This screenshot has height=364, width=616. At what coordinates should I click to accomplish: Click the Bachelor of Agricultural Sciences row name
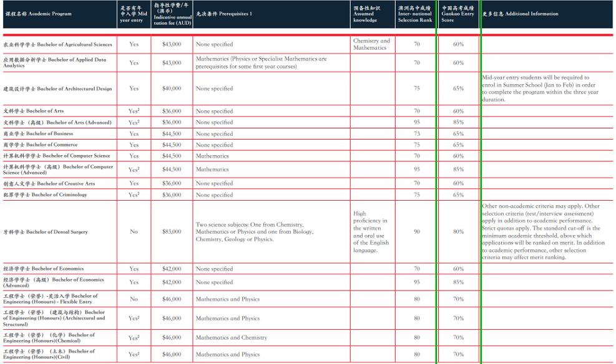(58, 45)
